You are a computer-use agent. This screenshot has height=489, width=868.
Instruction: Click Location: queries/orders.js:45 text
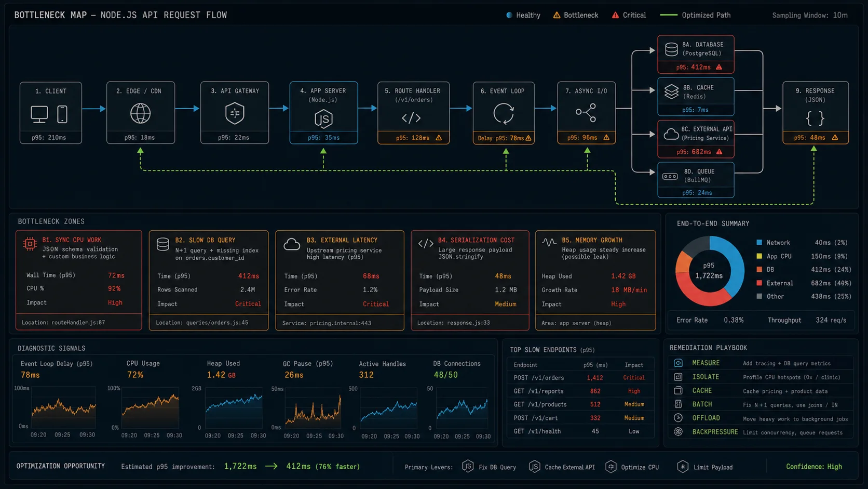pyautogui.click(x=202, y=323)
